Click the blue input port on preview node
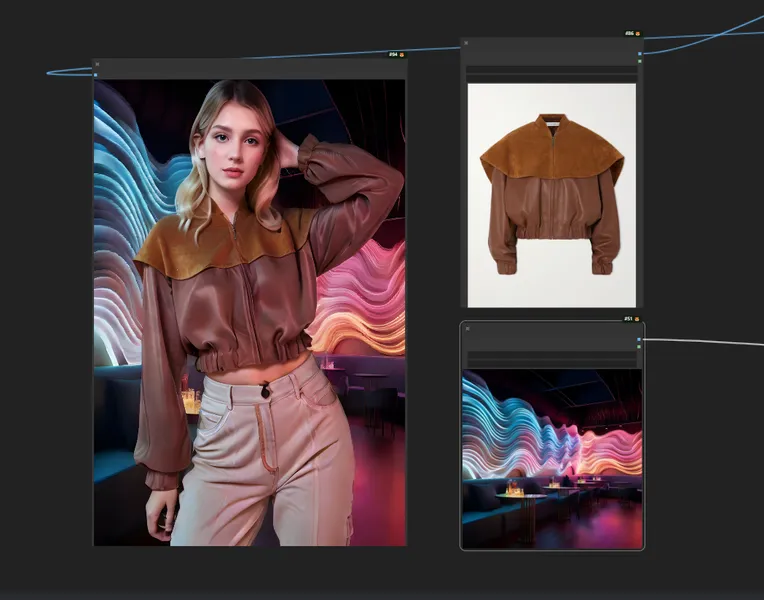Screen dimensions: 764x600 [x=96, y=75]
